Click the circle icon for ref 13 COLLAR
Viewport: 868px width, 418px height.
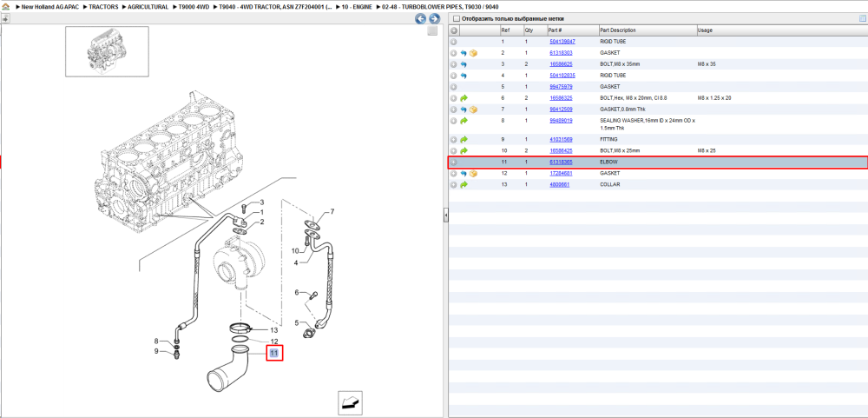(453, 184)
